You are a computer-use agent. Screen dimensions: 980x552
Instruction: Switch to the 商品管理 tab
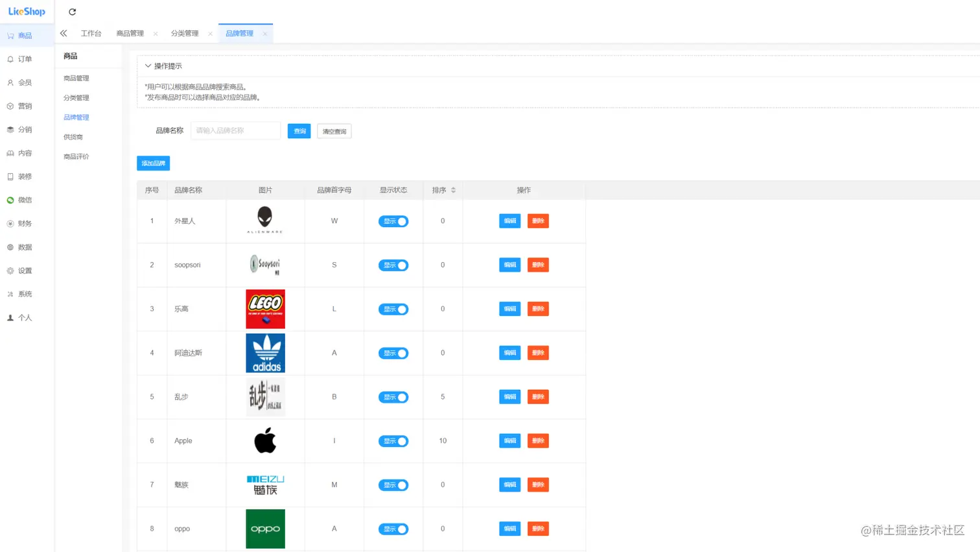pos(130,33)
